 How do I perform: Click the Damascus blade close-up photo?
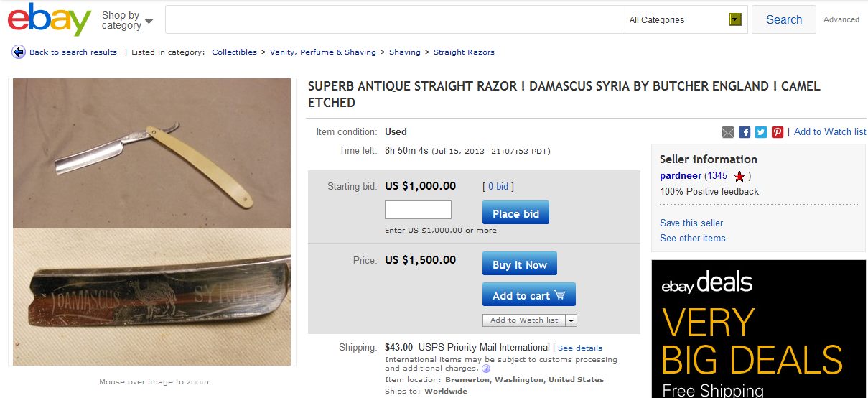pyautogui.click(x=151, y=297)
